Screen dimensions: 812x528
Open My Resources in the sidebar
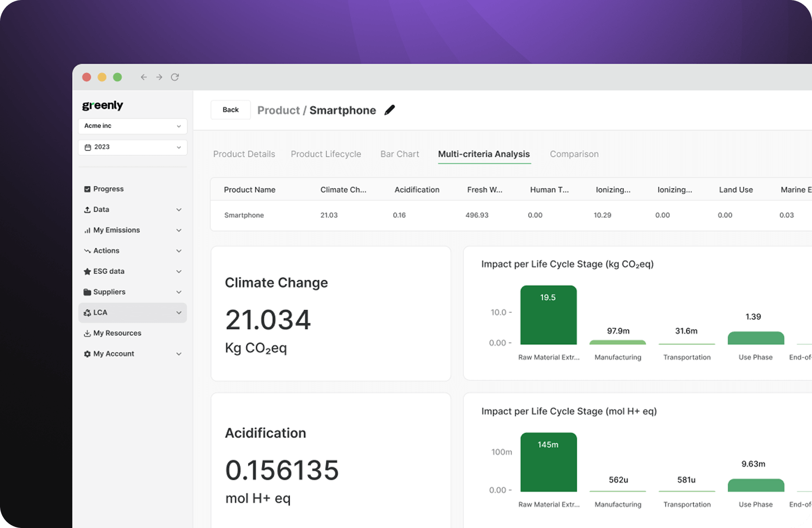tap(117, 333)
